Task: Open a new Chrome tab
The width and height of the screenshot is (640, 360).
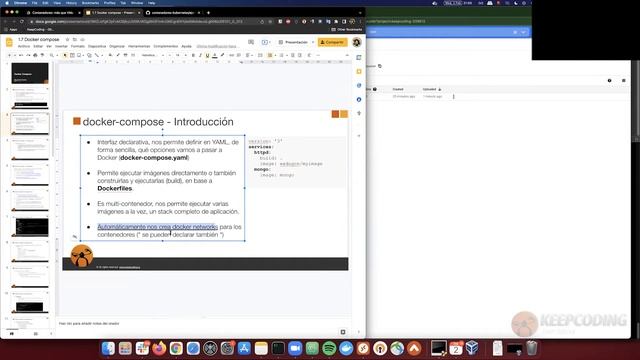Action: (208, 13)
